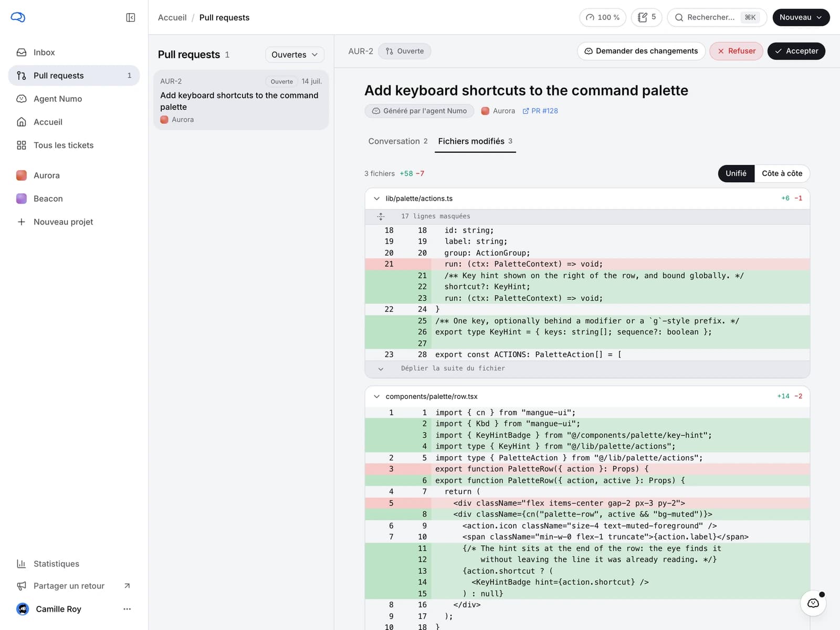Open the PR #128 external link
This screenshot has width=840, height=630.
[540, 111]
